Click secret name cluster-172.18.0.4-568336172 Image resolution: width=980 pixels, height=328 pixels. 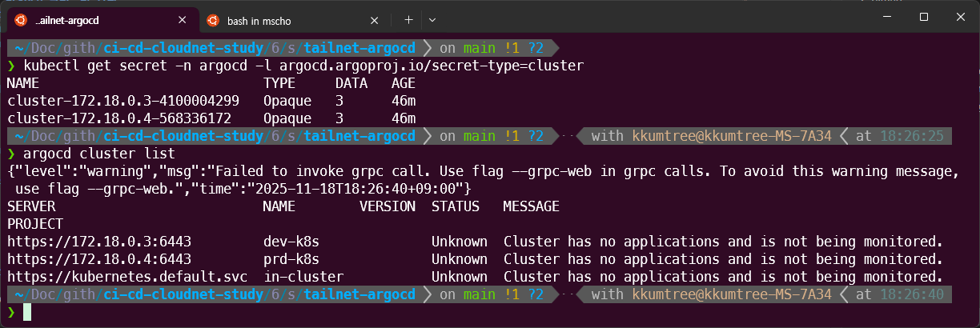[118, 118]
